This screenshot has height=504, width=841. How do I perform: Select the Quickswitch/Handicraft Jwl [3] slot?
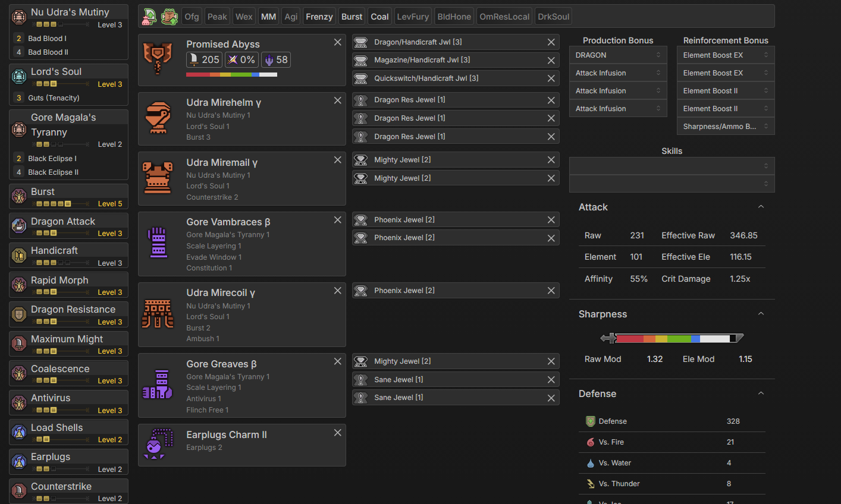456,78
